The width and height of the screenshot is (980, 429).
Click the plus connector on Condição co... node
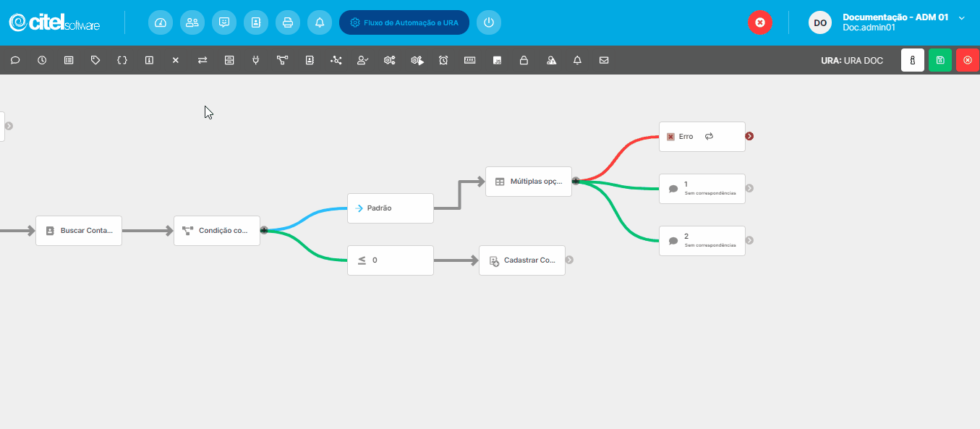tap(264, 230)
